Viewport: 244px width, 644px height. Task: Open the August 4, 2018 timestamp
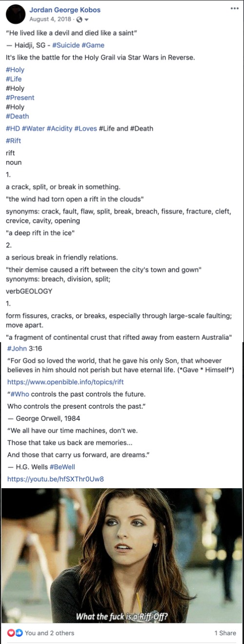pos(50,20)
